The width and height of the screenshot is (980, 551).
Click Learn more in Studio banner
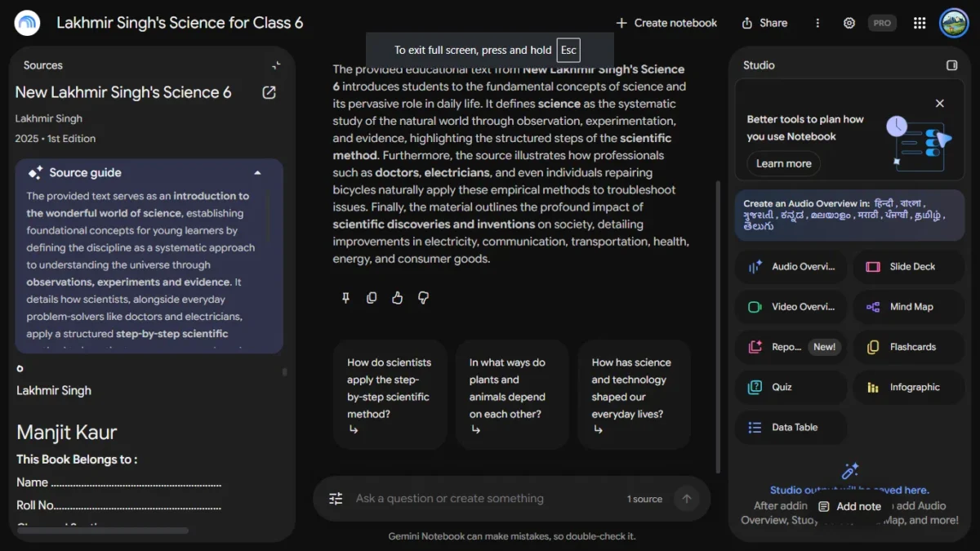(x=783, y=163)
